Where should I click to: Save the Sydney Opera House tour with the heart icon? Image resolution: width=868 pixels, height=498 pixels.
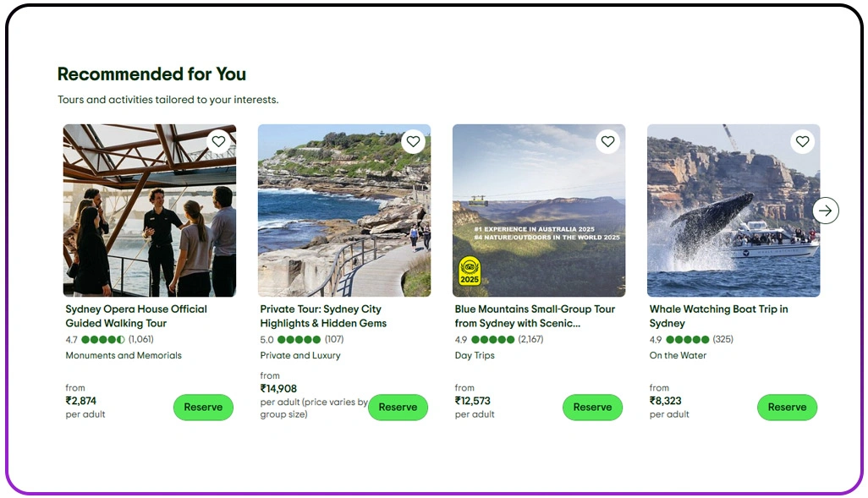(219, 141)
